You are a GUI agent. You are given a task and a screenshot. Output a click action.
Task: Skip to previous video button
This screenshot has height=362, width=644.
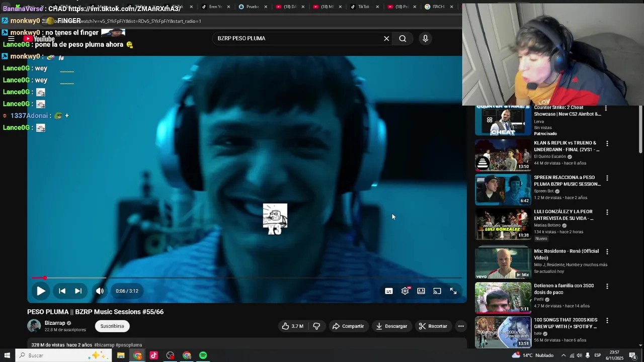[62, 291]
